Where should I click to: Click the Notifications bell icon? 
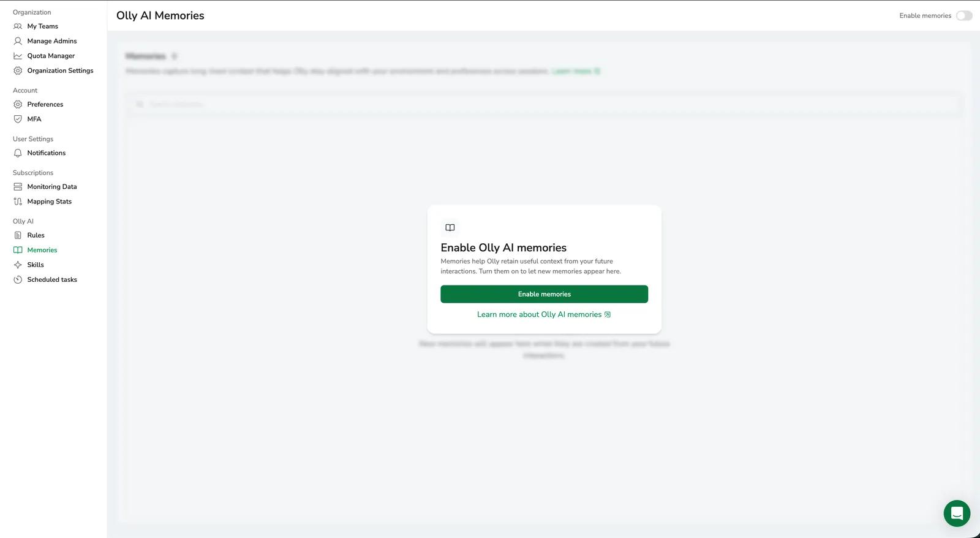(18, 153)
